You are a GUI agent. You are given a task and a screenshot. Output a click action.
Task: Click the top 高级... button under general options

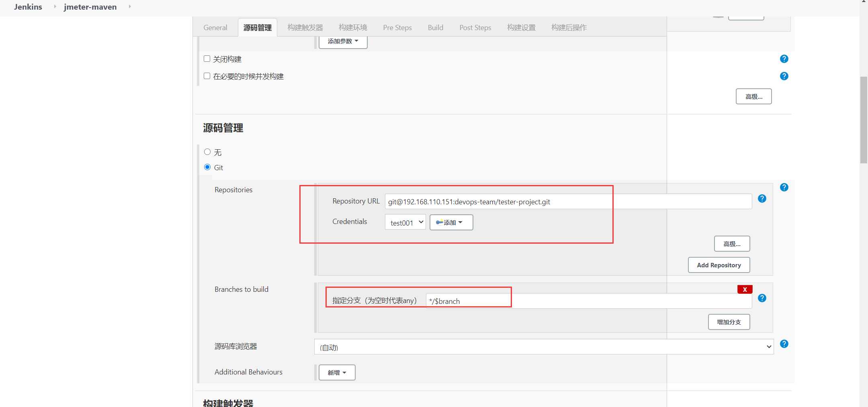[753, 96]
